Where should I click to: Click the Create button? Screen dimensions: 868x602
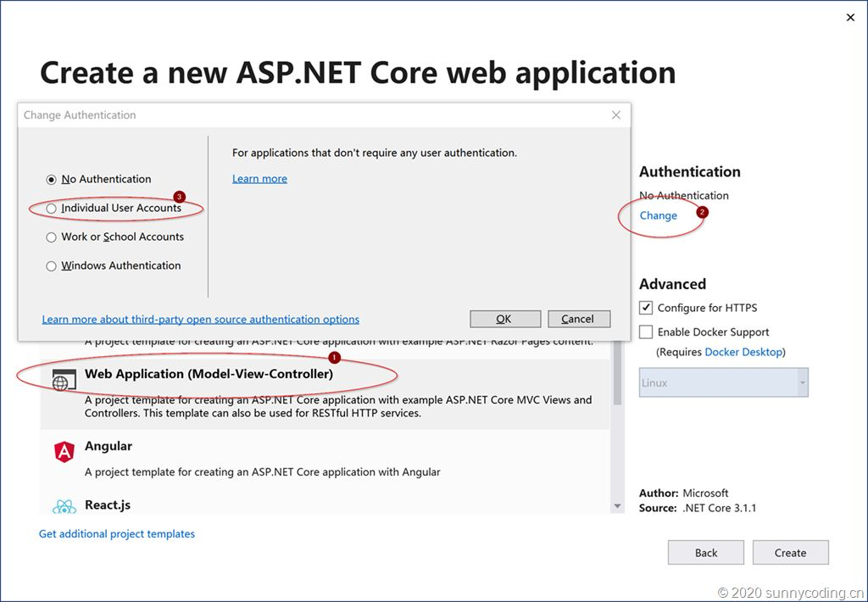[x=790, y=553]
